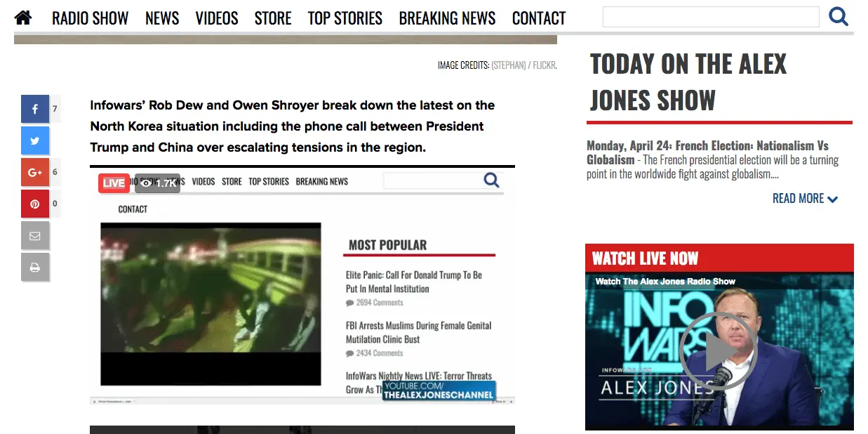Click the magnifier search icon in header
This screenshot has width=868, height=434.
coord(839,16)
